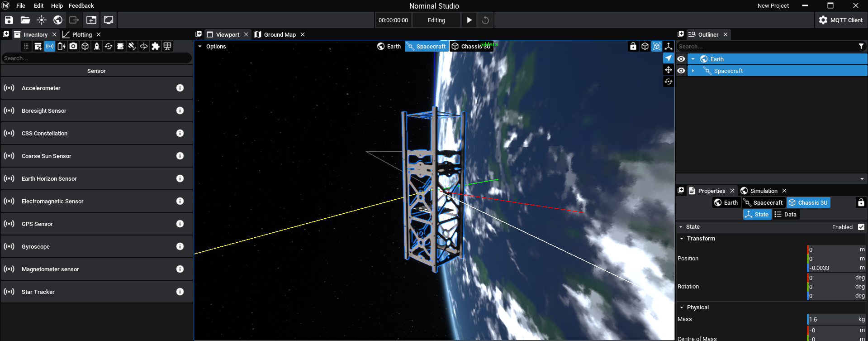Viewport: 868px width, 341px height.
Task: Click the save project icon
Action: pos(9,20)
